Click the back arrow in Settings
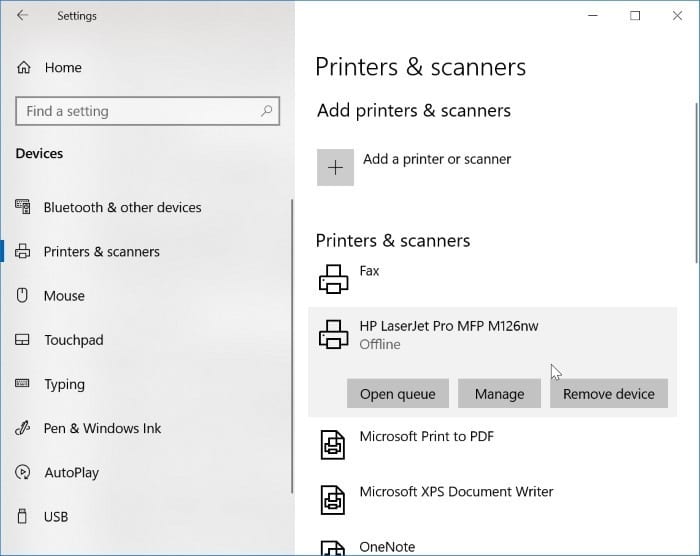Viewport: 700px width, 556px height. pyautogui.click(x=22, y=16)
